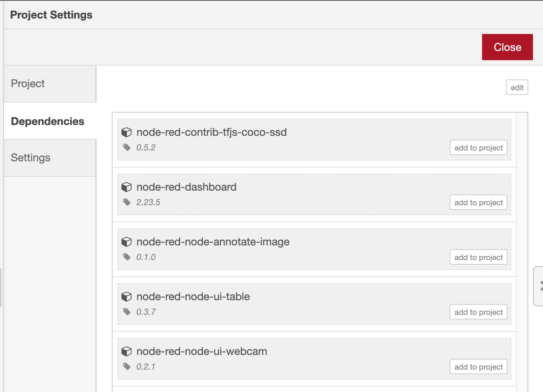Click the package icon next to node-red-node-annotate-image

click(127, 242)
